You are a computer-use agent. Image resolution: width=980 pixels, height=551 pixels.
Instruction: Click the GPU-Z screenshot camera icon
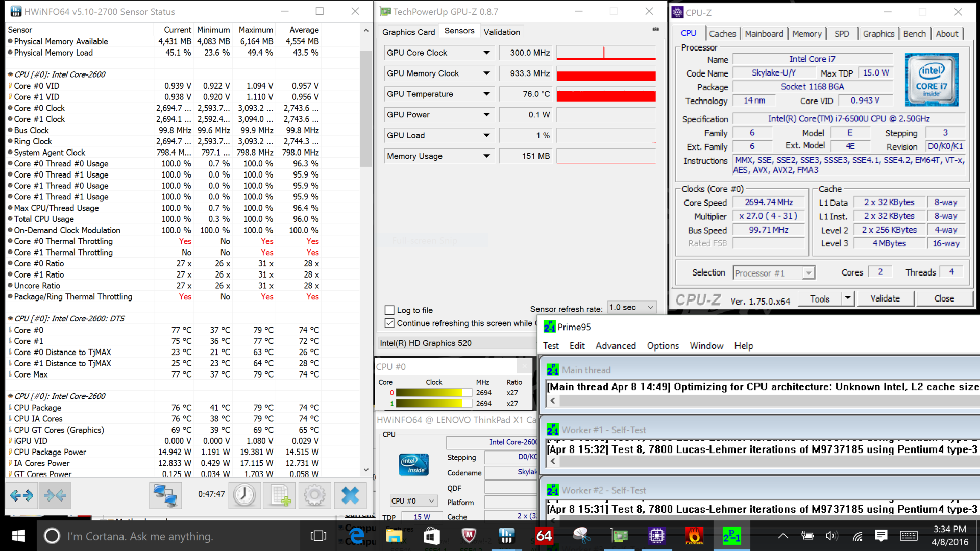655,29
